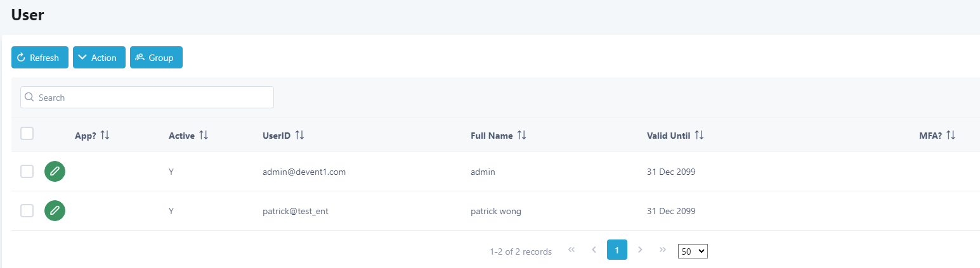980x268 pixels.
Task: Sort by Active column arrows icon
Action: pyautogui.click(x=204, y=135)
